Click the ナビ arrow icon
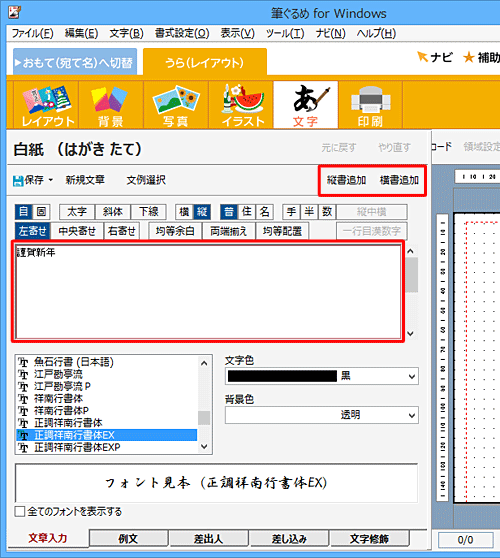 (x=422, y=56)
